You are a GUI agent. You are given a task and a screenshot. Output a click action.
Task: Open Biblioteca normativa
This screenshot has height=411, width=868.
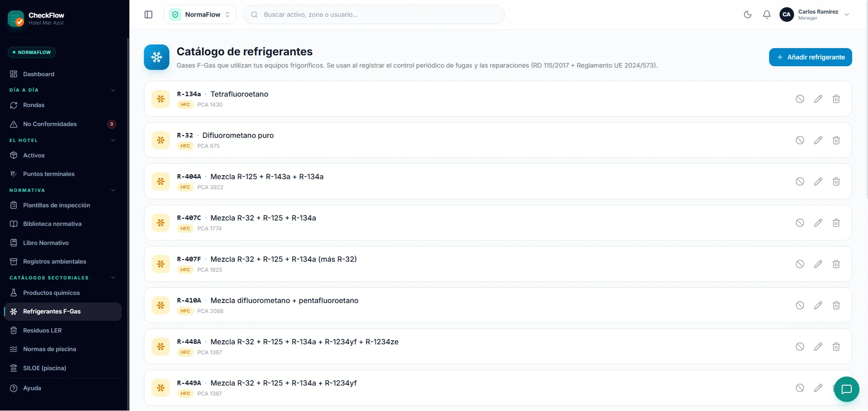pyautogui.click(x=63, y=224)
